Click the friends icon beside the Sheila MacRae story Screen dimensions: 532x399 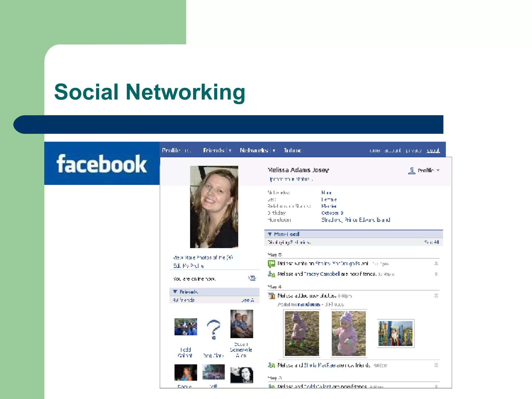click(x=271, y=365)
